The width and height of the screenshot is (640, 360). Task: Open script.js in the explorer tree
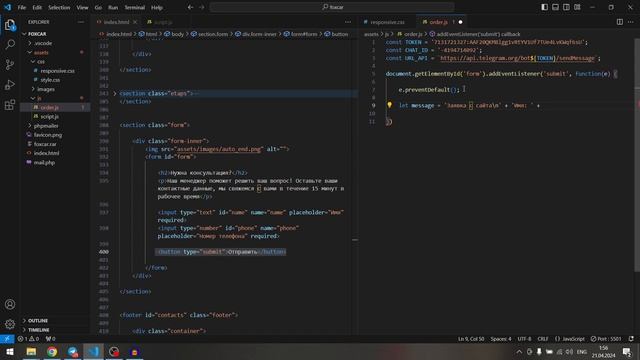[49, 116]
